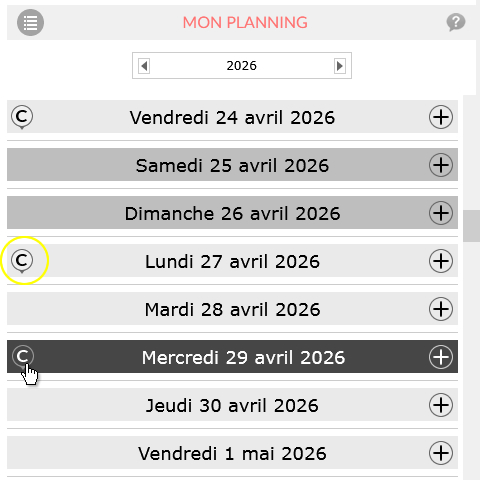Screen dimensions: 482x480
Task: Click the C comment icon on Mercredi 29 avril
Action: (x=23, y=357)
